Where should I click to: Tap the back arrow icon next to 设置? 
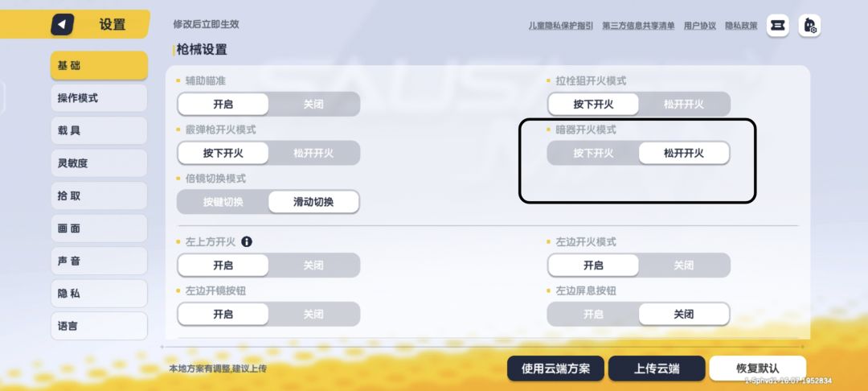click(63, 25)
